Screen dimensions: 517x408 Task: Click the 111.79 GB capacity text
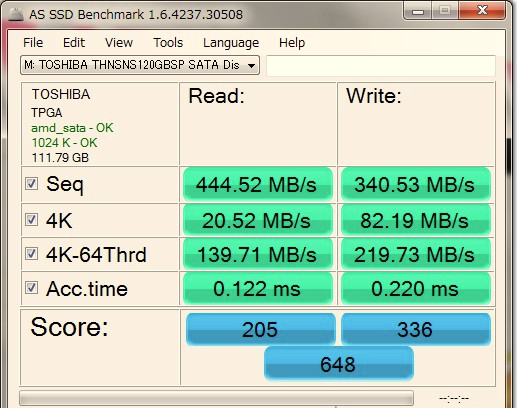point(60,158)
